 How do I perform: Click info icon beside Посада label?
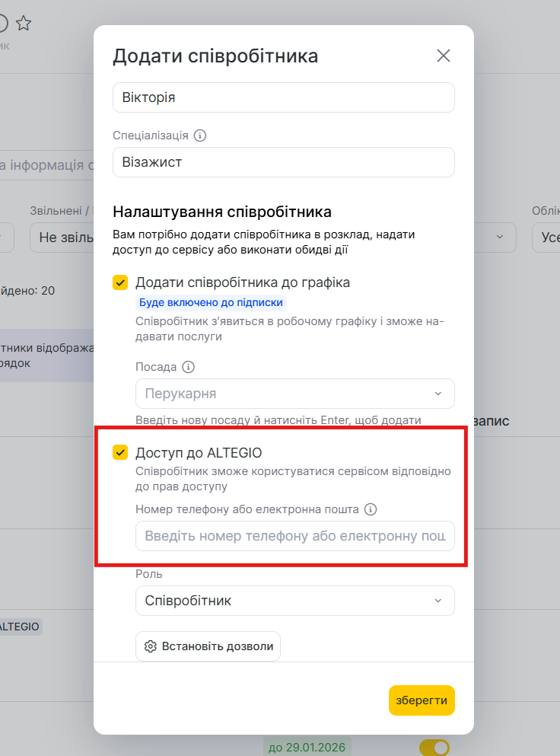tap(188, 367)
